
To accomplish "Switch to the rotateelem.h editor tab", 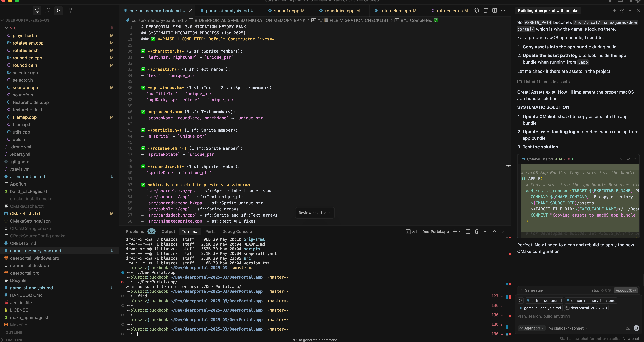I will [x=450, y=10].
